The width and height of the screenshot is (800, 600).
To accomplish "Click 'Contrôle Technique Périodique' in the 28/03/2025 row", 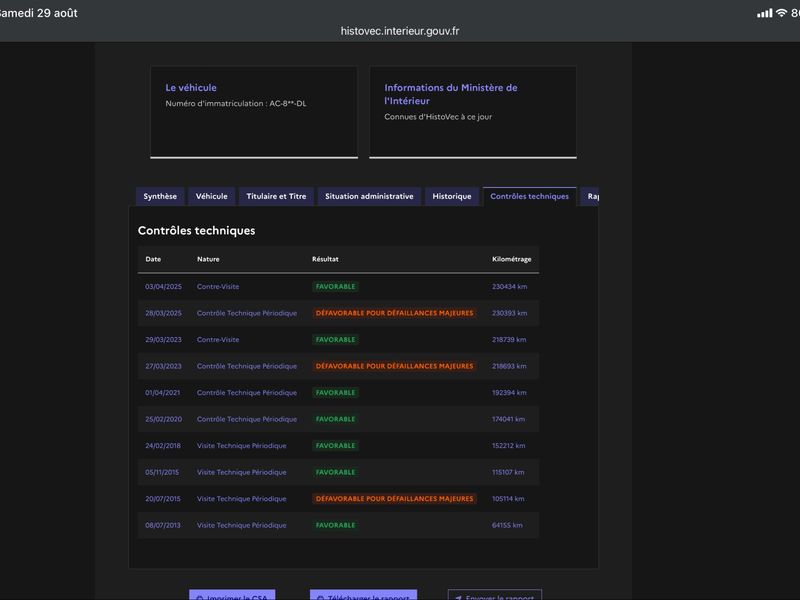I will (x=247, y=313).
